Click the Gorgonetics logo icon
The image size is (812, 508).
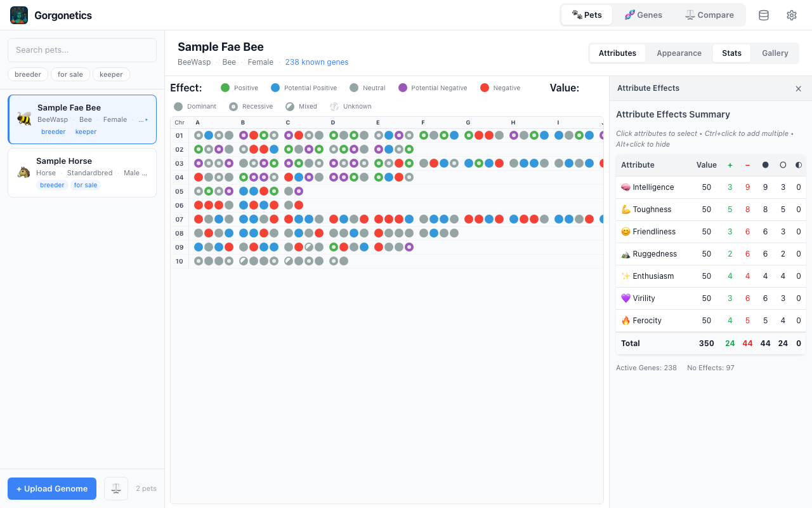18,15
